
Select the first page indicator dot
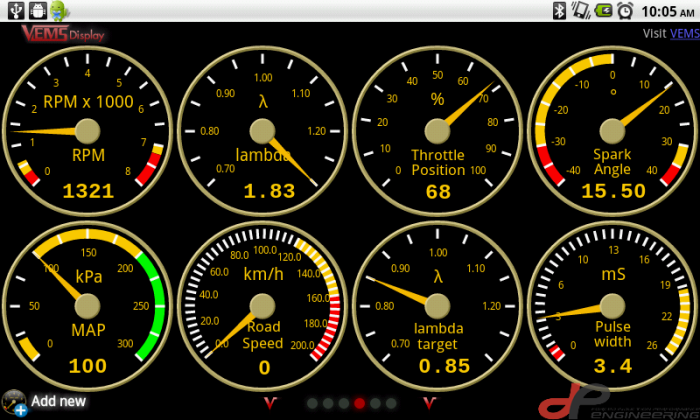click(312, 403)
